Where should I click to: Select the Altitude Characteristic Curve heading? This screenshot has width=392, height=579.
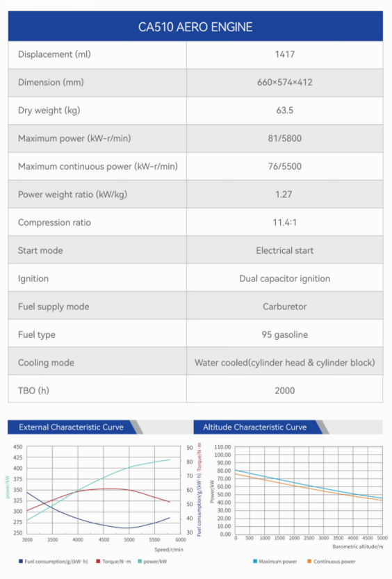254,427
